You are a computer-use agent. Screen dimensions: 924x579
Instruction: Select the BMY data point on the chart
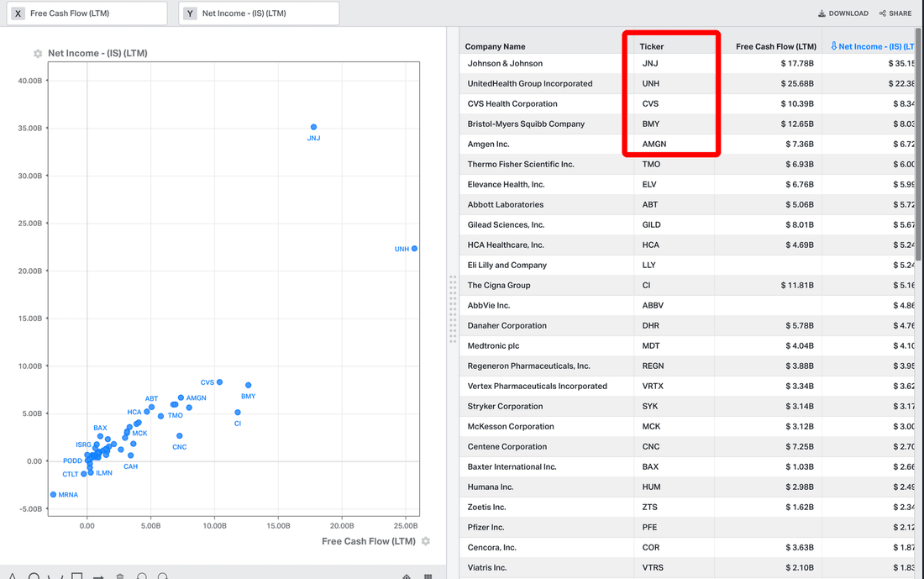[248, 385]
